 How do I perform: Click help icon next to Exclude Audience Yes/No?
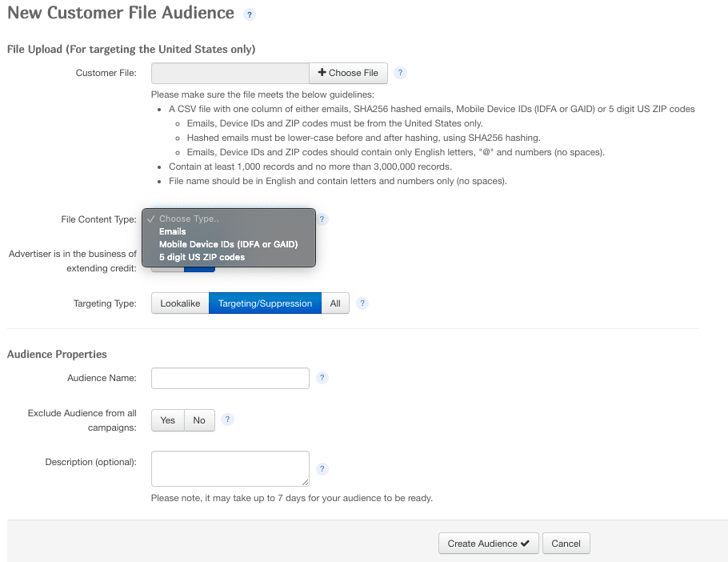point(227,419)
